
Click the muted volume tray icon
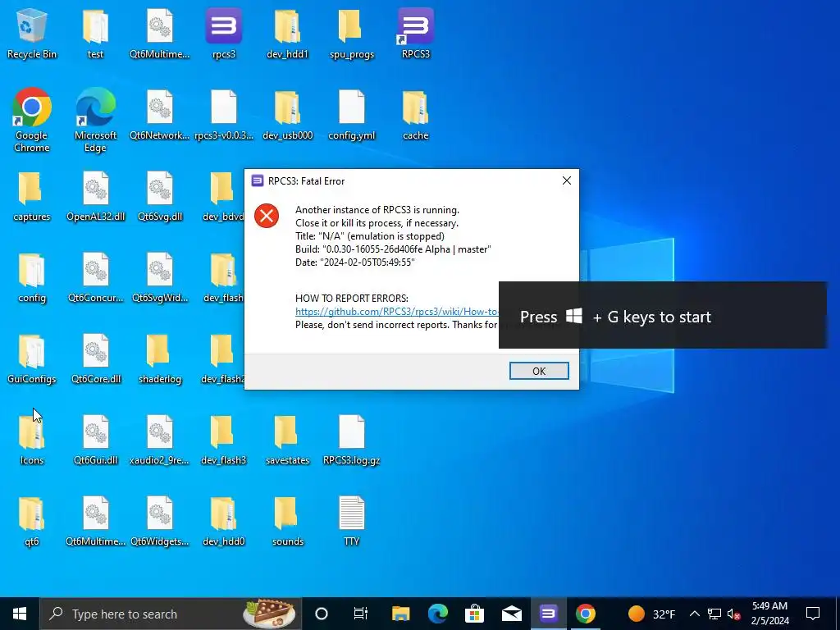point(733,614)
